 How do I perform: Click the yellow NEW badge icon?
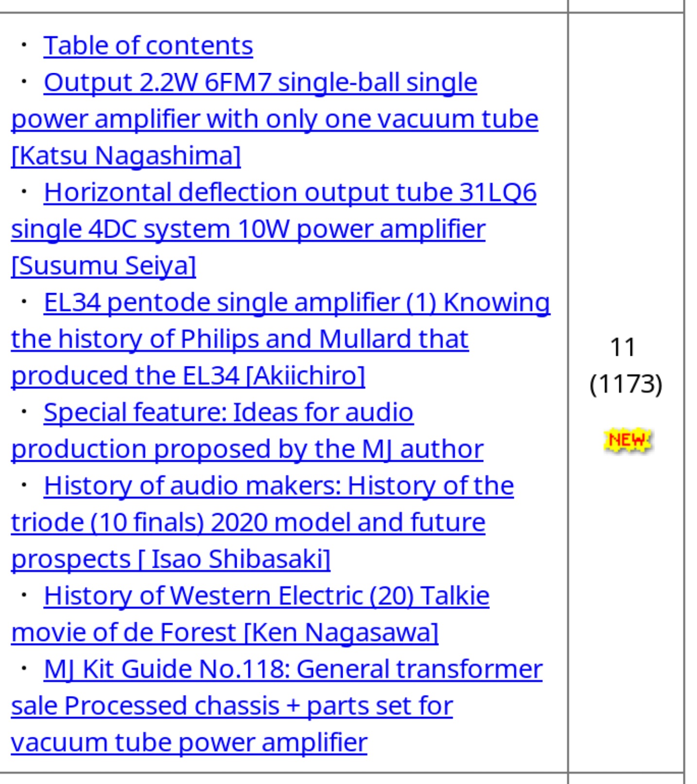[x=627, y=440]
